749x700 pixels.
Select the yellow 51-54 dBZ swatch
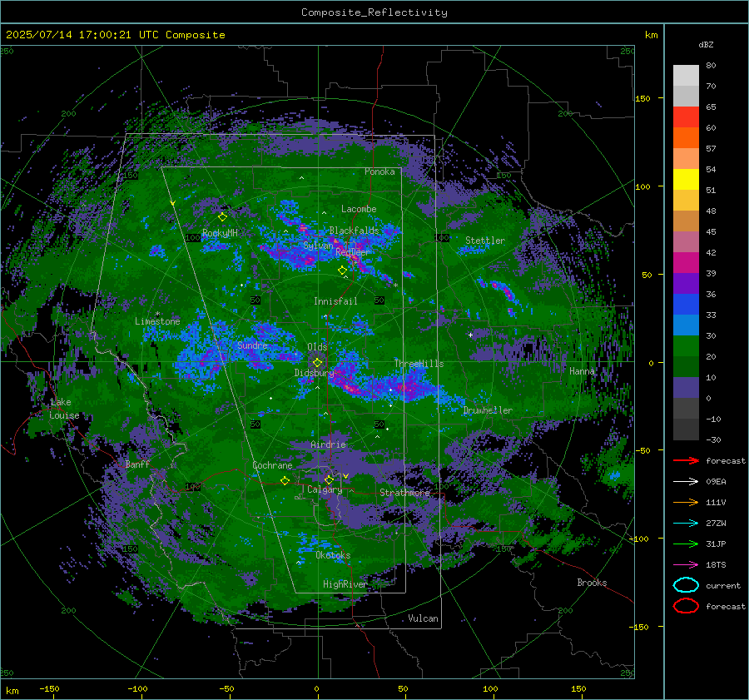point(686,180)
